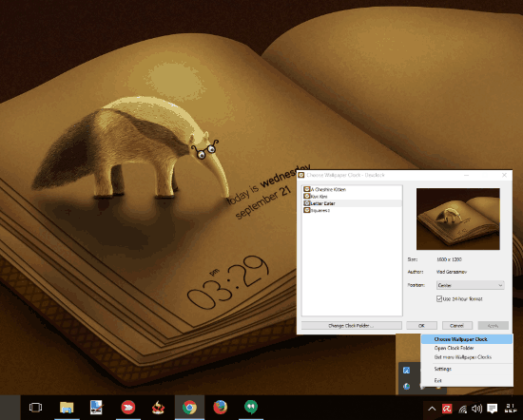This screenshot has height=420, width=523.
Task: Select Letter Eater in the clock list
Action: pyautogui.click(x=352, y=203)
